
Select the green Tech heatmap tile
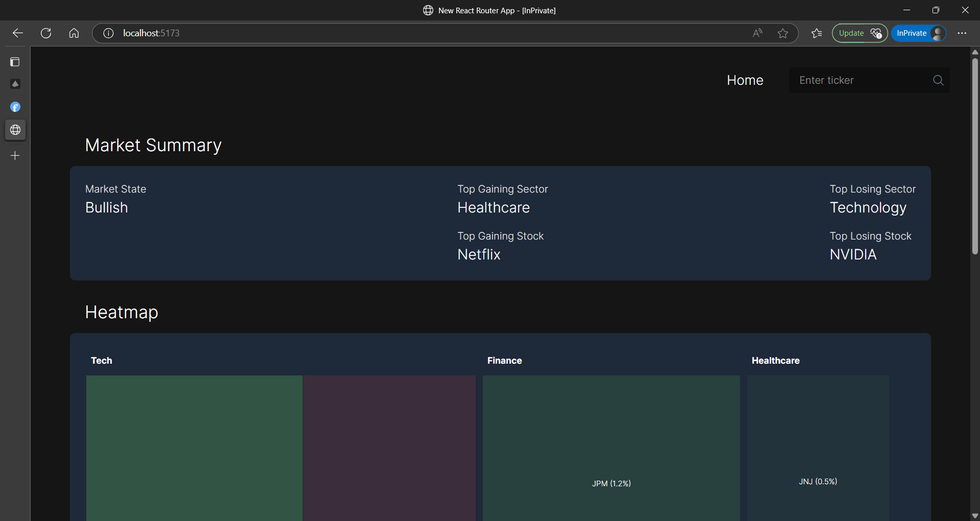coord(194,448)
